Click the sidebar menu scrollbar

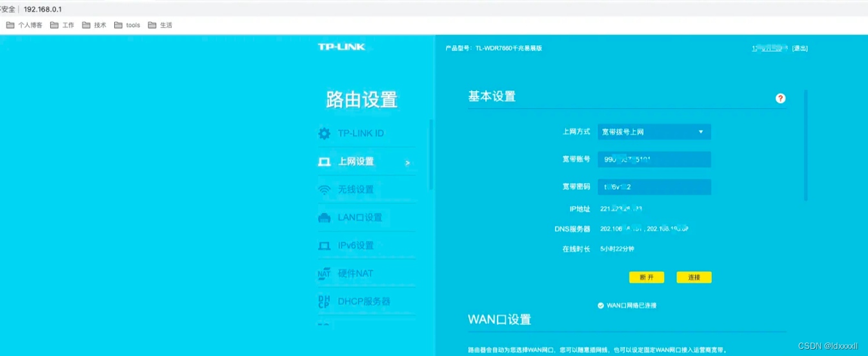431,155
